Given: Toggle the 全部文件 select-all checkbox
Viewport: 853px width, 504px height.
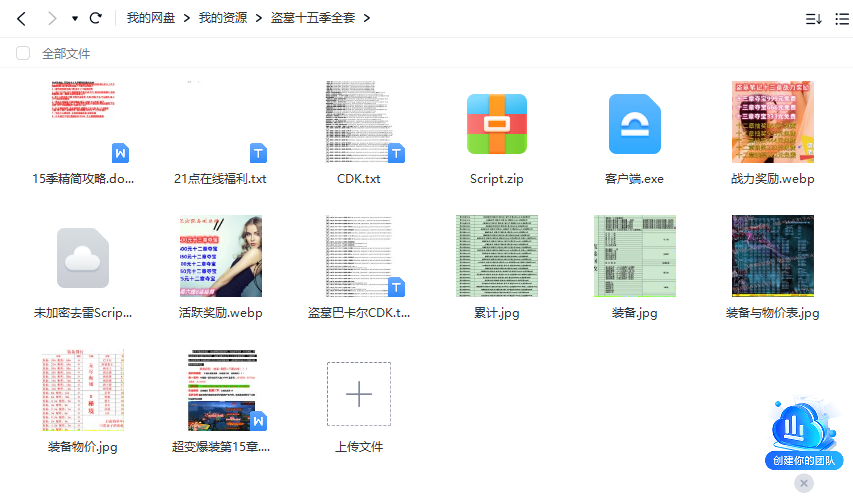Looking at the screenshot, I should point(23,53).
